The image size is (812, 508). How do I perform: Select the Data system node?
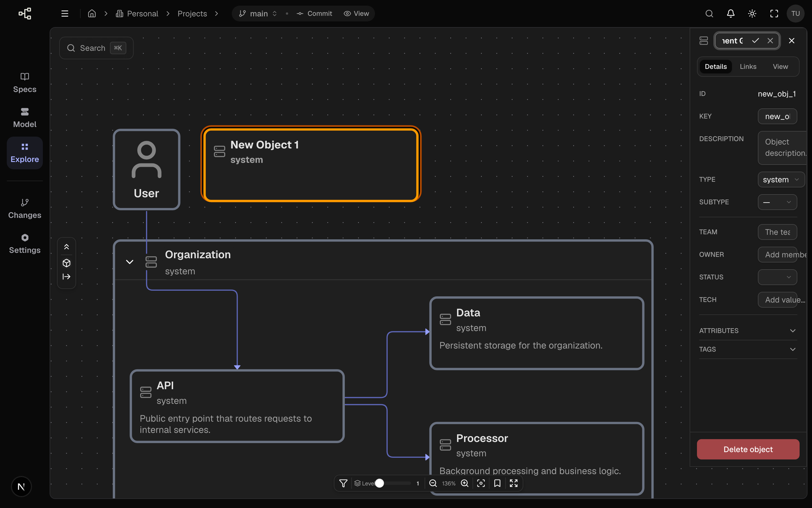537,333
